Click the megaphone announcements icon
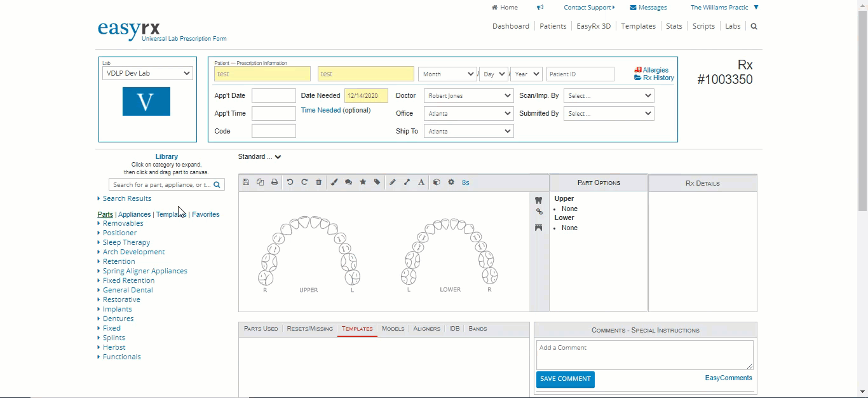 540,8
